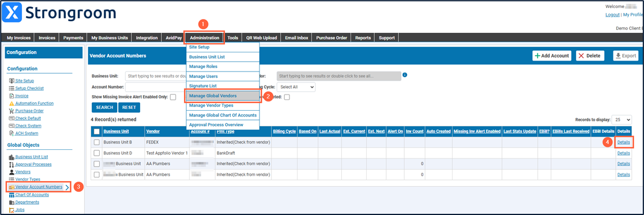Open the Administration menu
The width and height of the screenshot is (644, 215).
205,37
